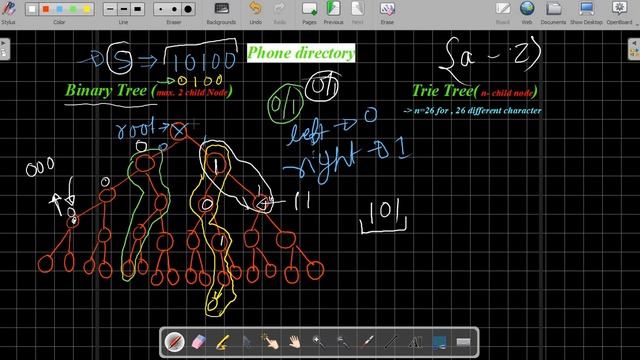640x360 pixels.
Task: Expand the right library side panel
Action: click(634, 49)
